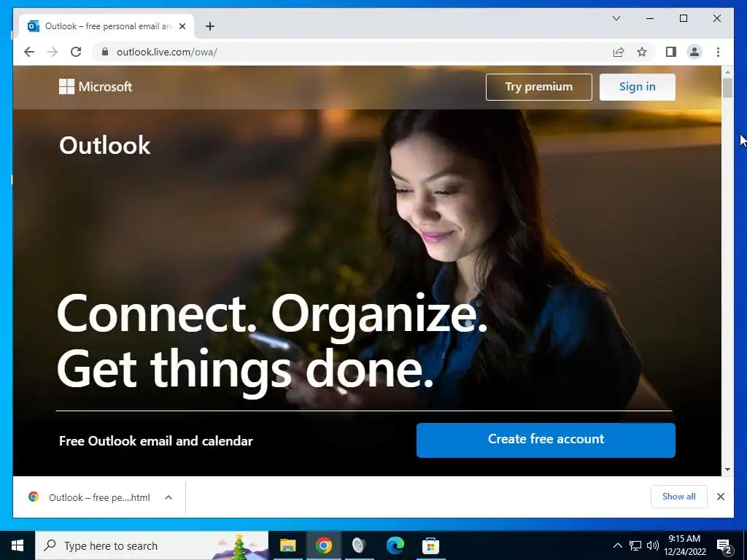
Task: Click the 'Free Outlook email and calendar' text
Action: pos(156,441)
